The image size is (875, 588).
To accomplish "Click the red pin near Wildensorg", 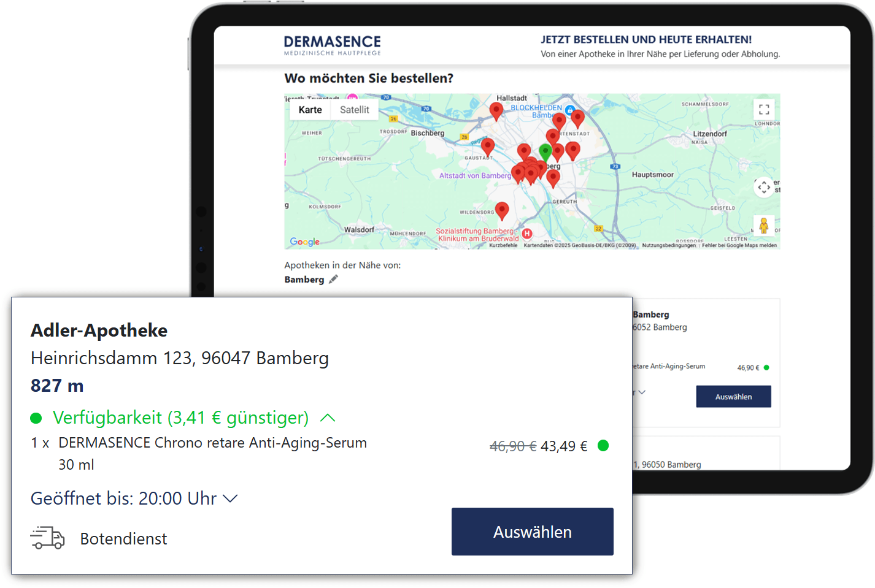I will [x=502, y=210].
